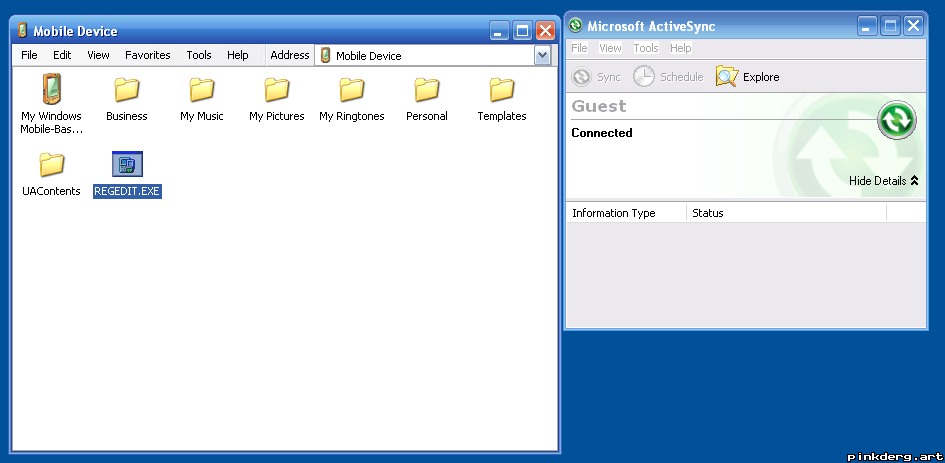
Task: Open Edit menu in Mobile Device window
Action: 62,55
